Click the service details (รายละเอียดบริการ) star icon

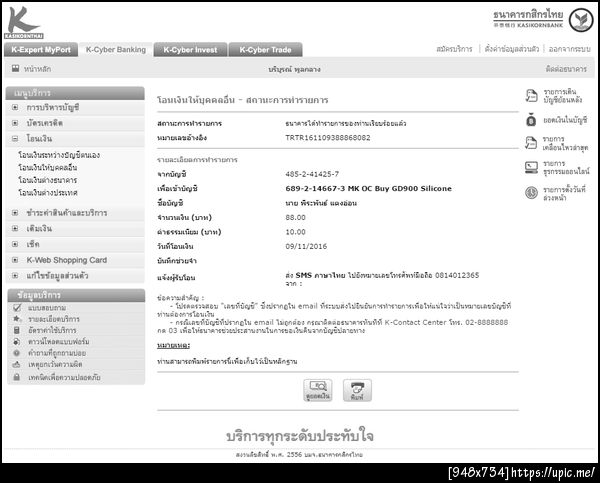(x=17, y=318)
